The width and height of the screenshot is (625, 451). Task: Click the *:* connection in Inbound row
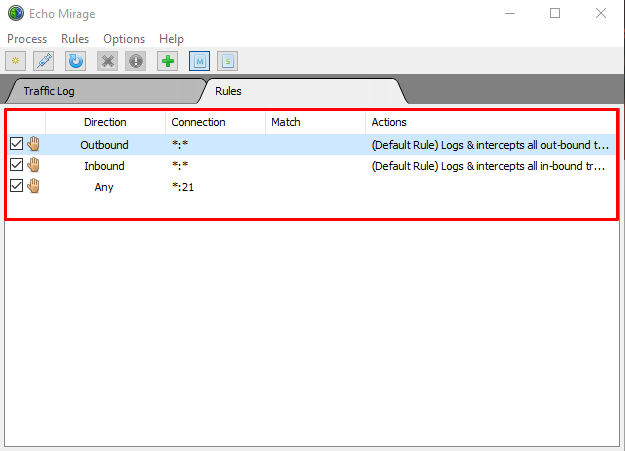pos(180,165)
